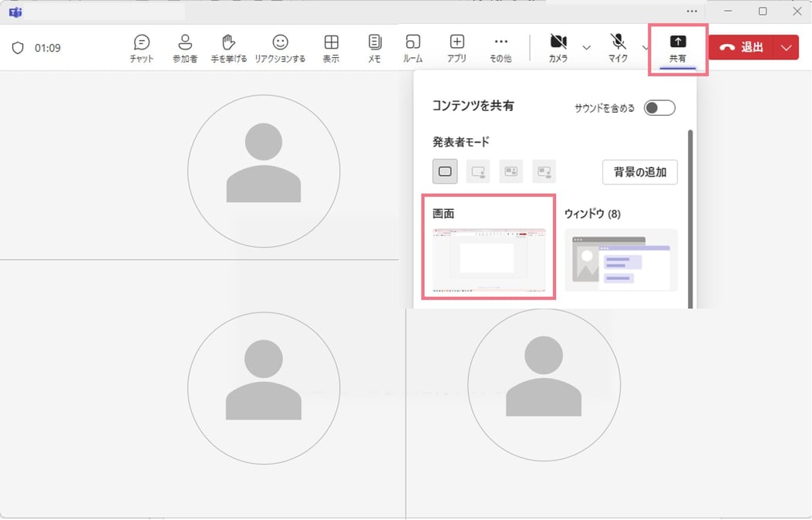The height and width of the screenshot is (520, 812).
Task: Show the 参加者 participants list
Action: (x=185, y=49)
